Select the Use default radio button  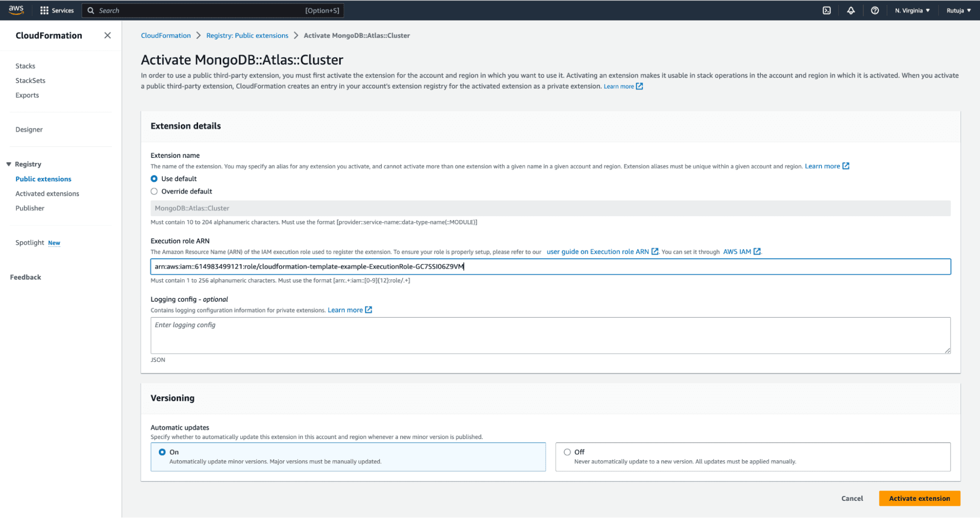pos(154,179)
